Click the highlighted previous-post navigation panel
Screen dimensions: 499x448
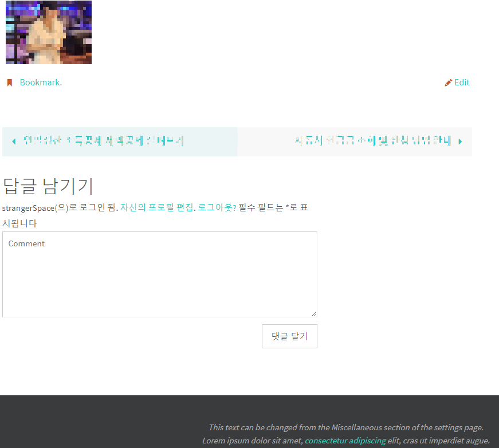(x=119, y=141)
